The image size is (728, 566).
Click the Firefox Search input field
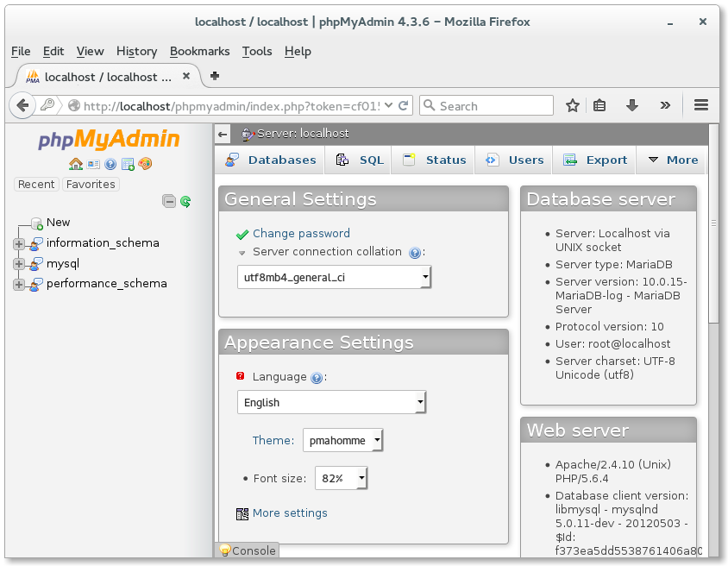point(486,106)
